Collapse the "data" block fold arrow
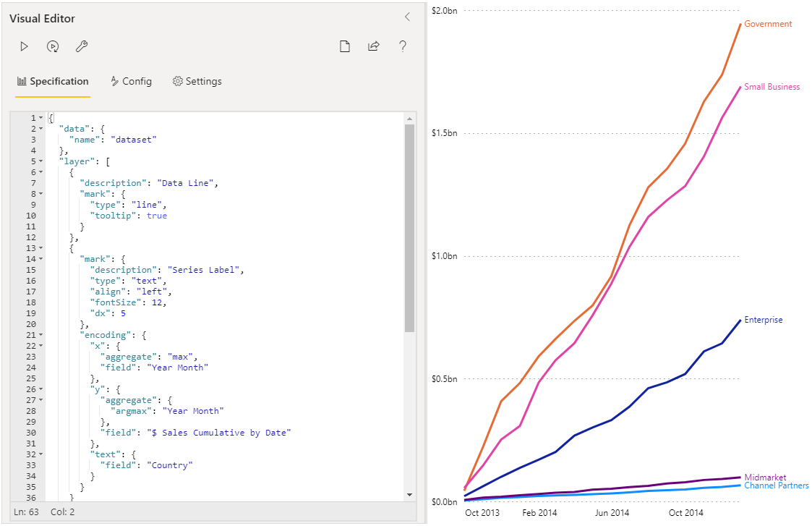The width and height of the screenshot is (812, 526). point(41,129)
